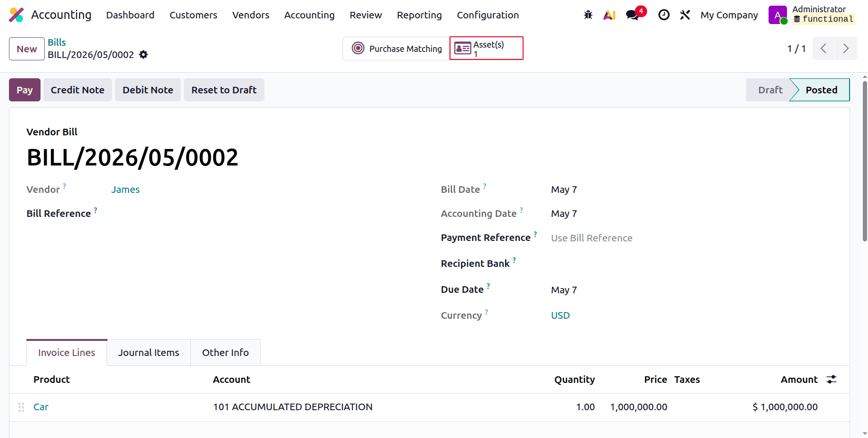This screenshot has width=868, height=438.
Task: Show help tooltip for Recipient Bank
Action: [x=515, y=260]
